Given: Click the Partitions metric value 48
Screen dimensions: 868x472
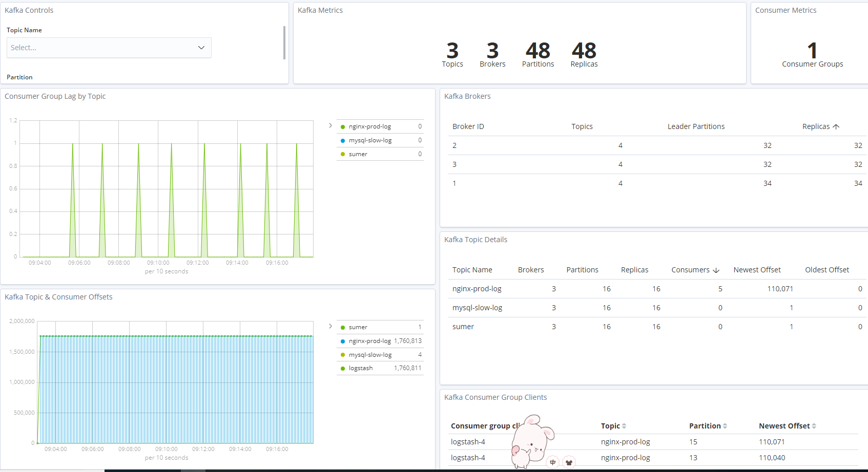Looking at the screenshot, I should (538, 51).
